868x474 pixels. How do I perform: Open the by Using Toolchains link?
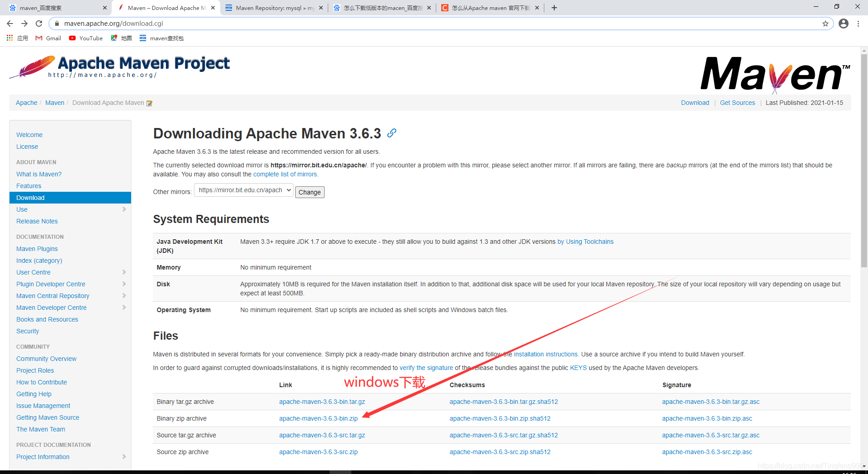[585, 242]
